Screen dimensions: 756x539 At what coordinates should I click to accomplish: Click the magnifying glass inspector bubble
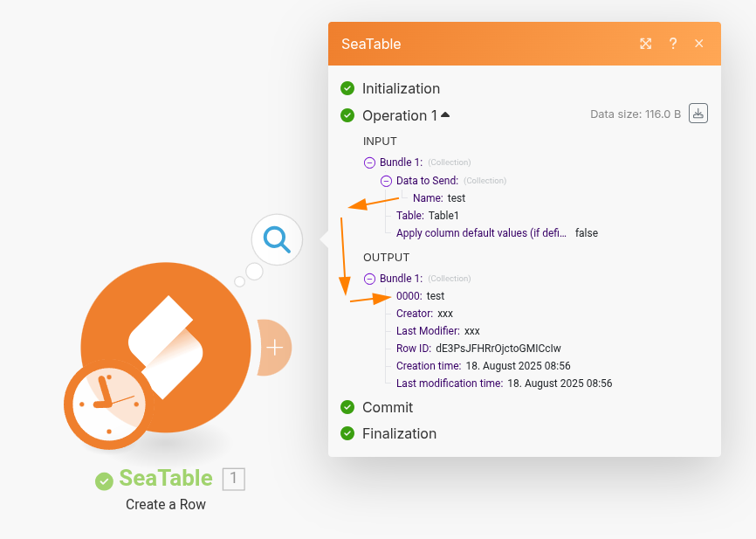(x=277, y=238)
